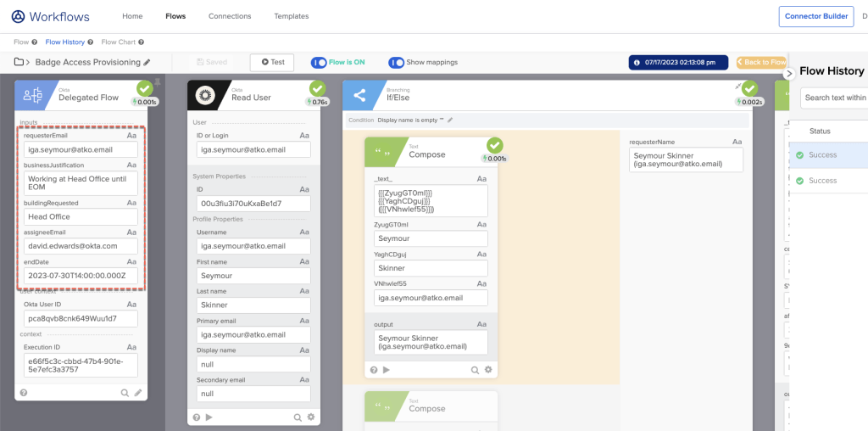
Task: Click the Workflows logo icon
Action: [18, 16]
